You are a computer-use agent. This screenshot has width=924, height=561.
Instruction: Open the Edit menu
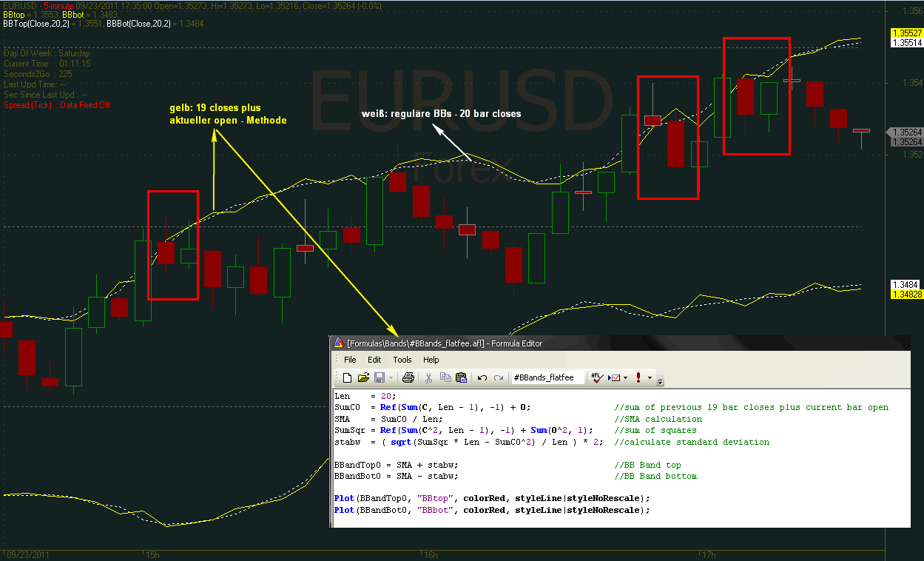point(374,360)
